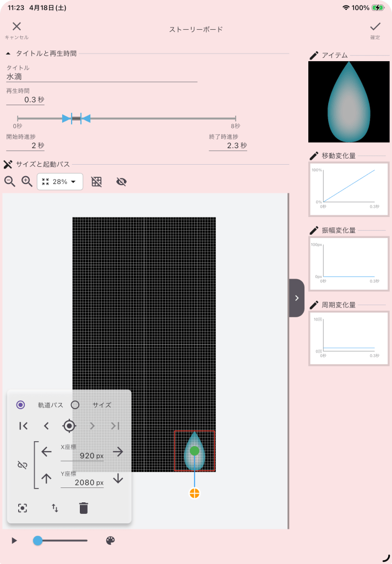Open the 28% zoom level dropdown
392x564 pixels.
click(x=60, y=182)
